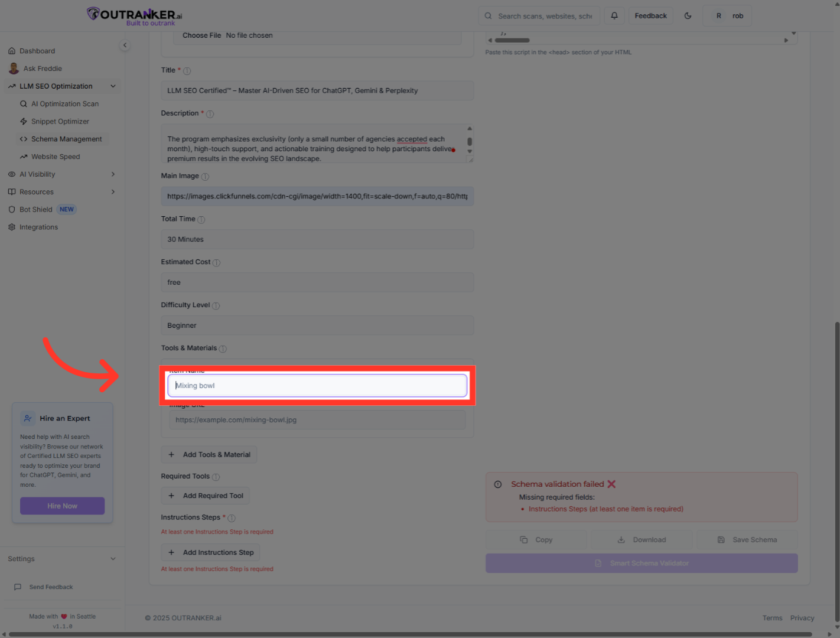Focus the search scans and websites field
Viewport: 840px width, 638px height.
(539, 16)
